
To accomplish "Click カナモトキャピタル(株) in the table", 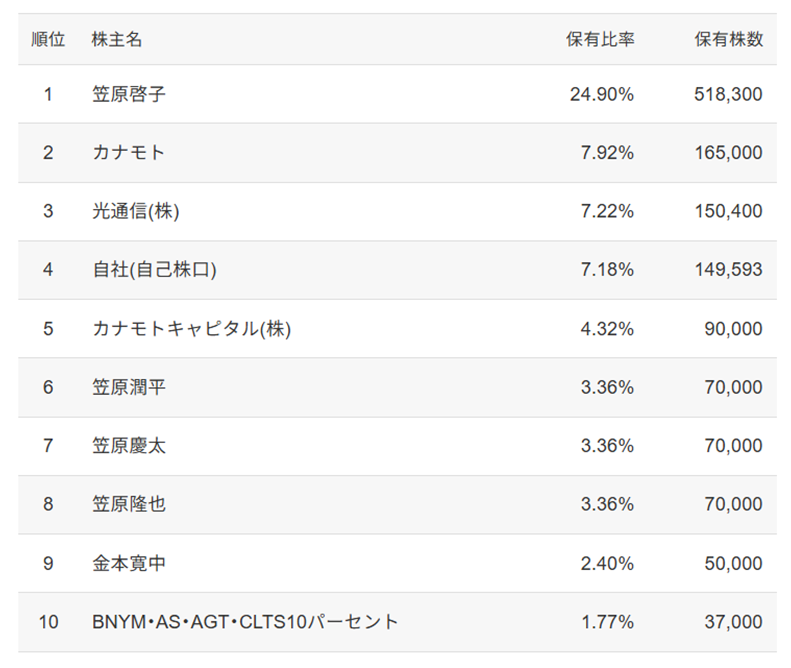I will tap(191, 329).
